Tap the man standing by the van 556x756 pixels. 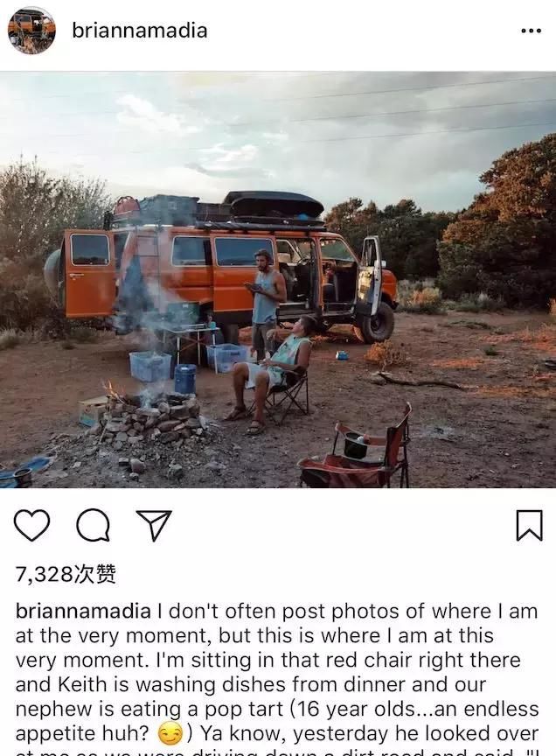coord(265,301)
